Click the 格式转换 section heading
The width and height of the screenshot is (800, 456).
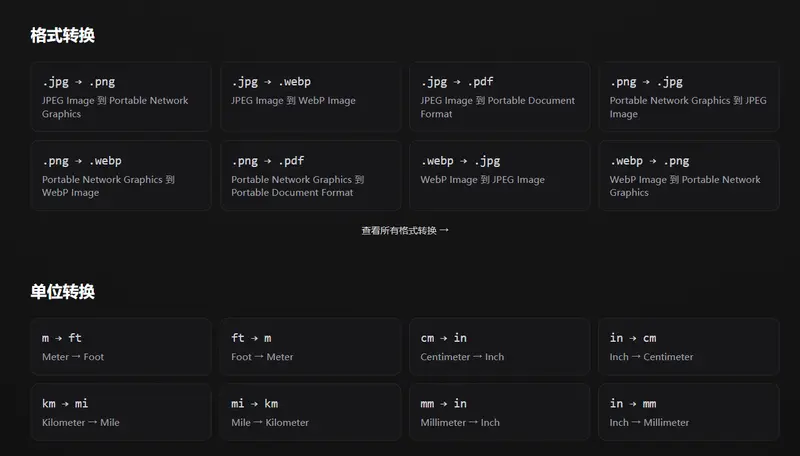pyautogui.click(x=62, y=36)
